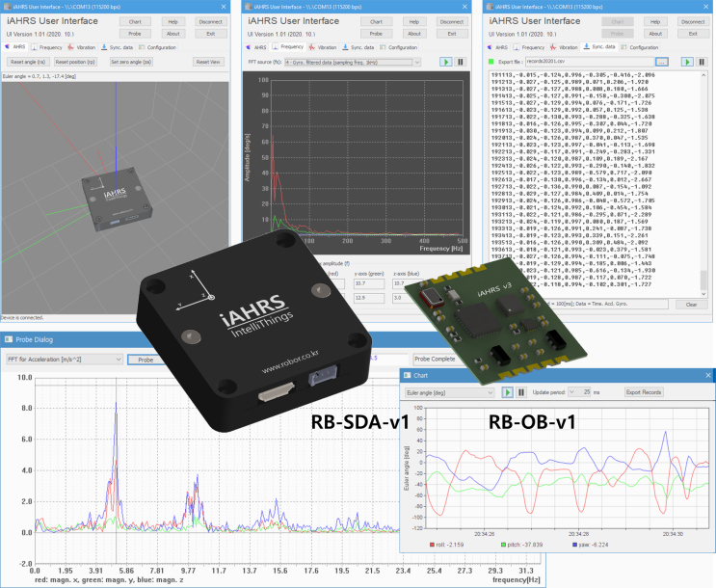The height and width of the screenshot is (588, 716).
Task: Click sync data scrollbar up arrow
Action: [x=703, y=76]
